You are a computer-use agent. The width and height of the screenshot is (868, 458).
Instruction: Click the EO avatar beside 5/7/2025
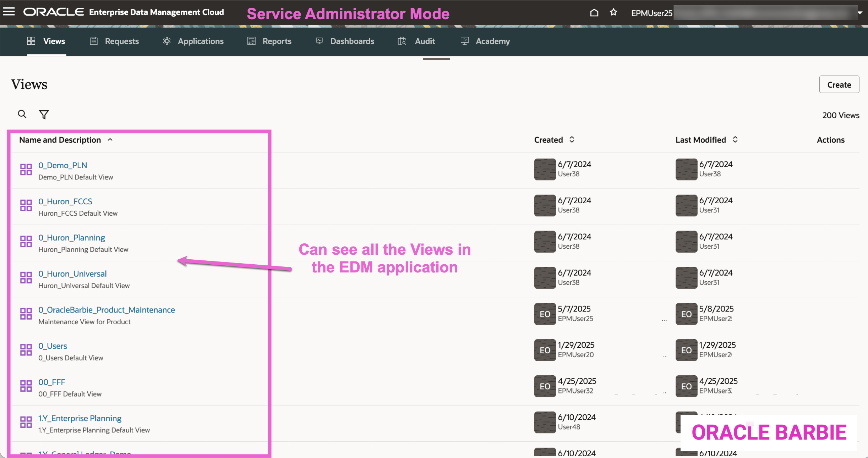545,314
